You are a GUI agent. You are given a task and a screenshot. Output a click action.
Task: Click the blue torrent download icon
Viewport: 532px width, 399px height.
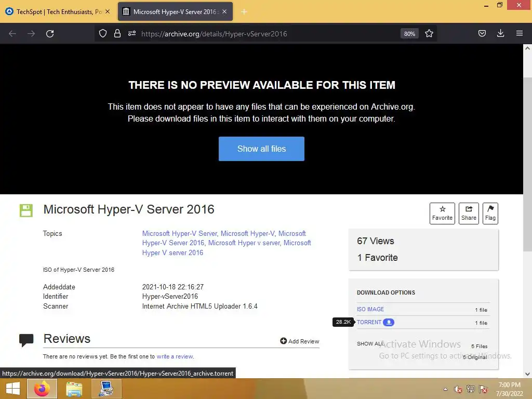click(389, 322)
